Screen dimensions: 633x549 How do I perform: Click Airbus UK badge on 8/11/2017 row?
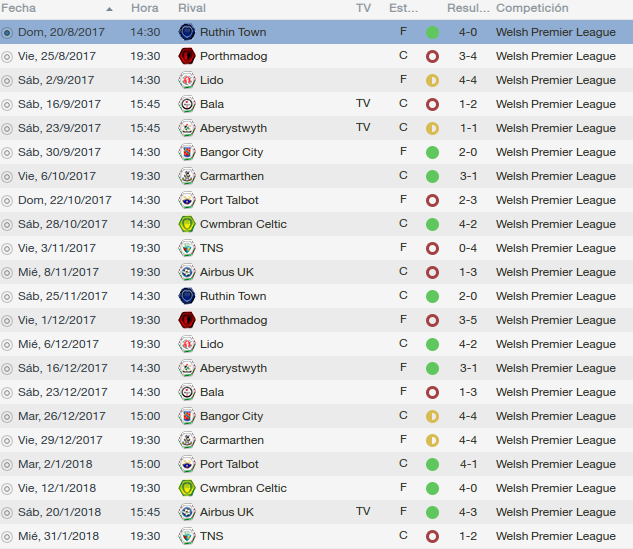(x=187, y=272)
